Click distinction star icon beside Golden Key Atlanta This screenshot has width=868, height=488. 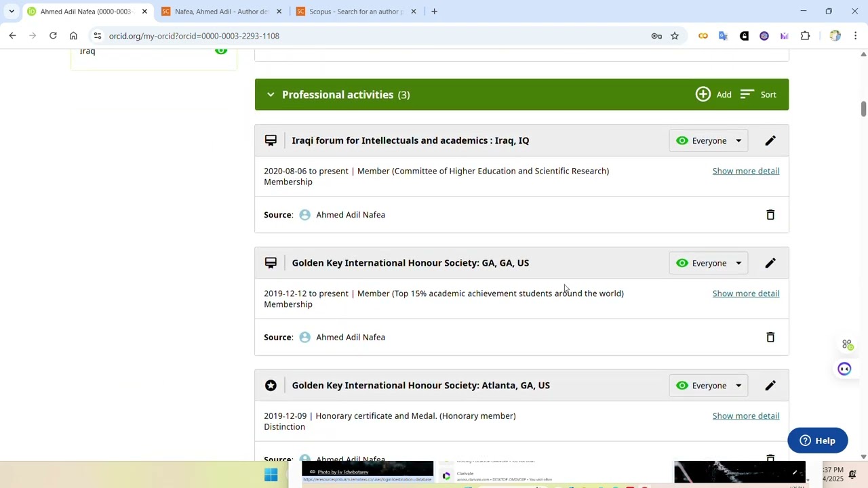pyautogui.click(x=271, y=386)
